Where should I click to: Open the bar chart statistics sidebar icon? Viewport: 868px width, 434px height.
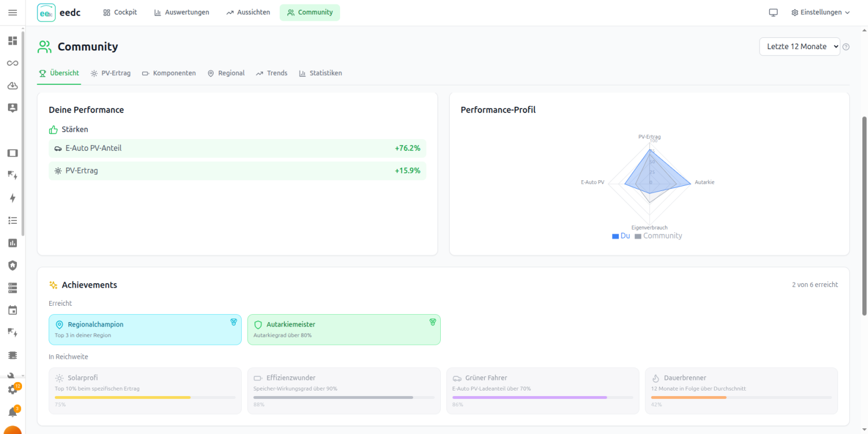[12, 242]
